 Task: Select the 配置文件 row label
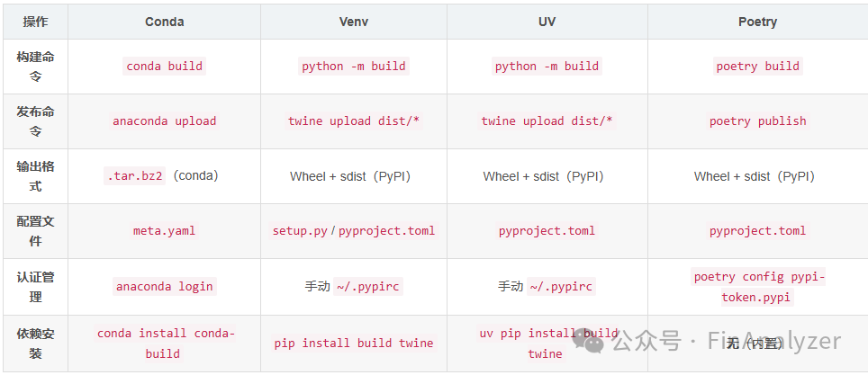pyautogui.click(x=35, y=231)
